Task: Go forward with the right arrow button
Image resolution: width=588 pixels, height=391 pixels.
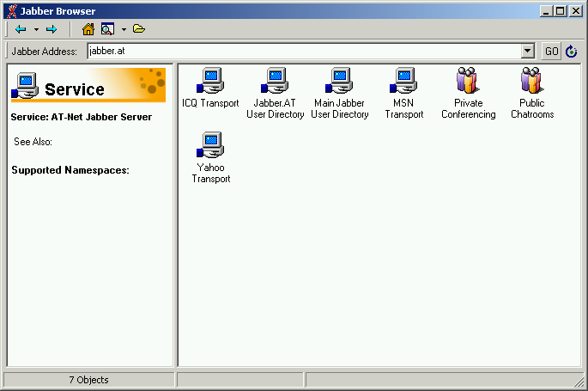Action: point(52,29)
